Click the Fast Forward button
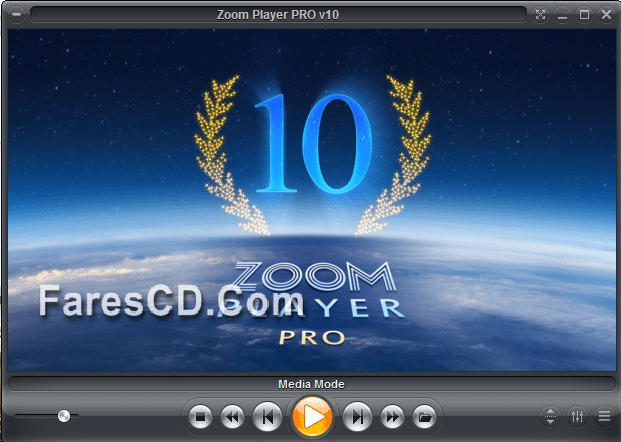Viewport: 621px width, 442px height. click(392, 415)
